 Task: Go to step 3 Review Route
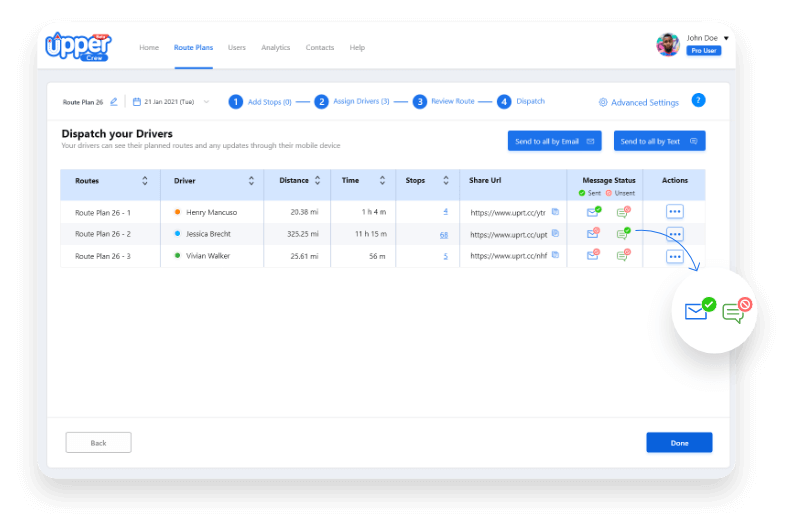pos(444,101)
